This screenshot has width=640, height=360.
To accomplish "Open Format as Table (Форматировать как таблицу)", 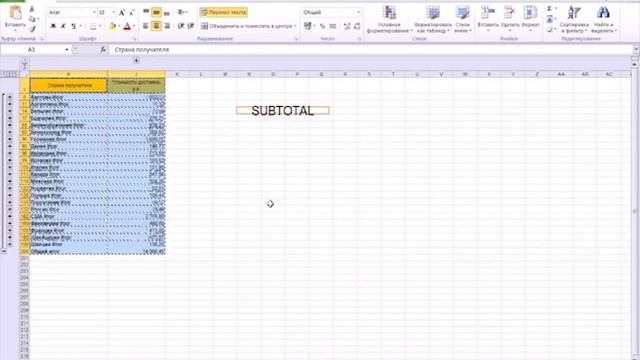I will [433, 19].
